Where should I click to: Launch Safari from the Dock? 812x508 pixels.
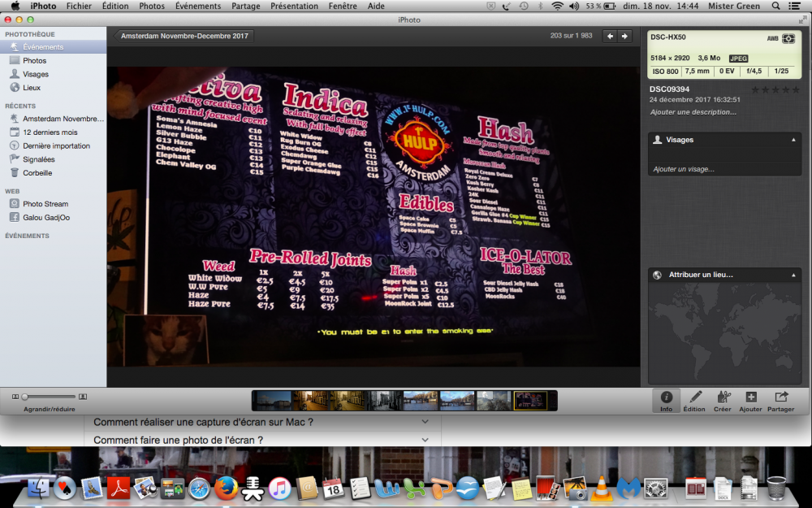[x=200, y=488]
